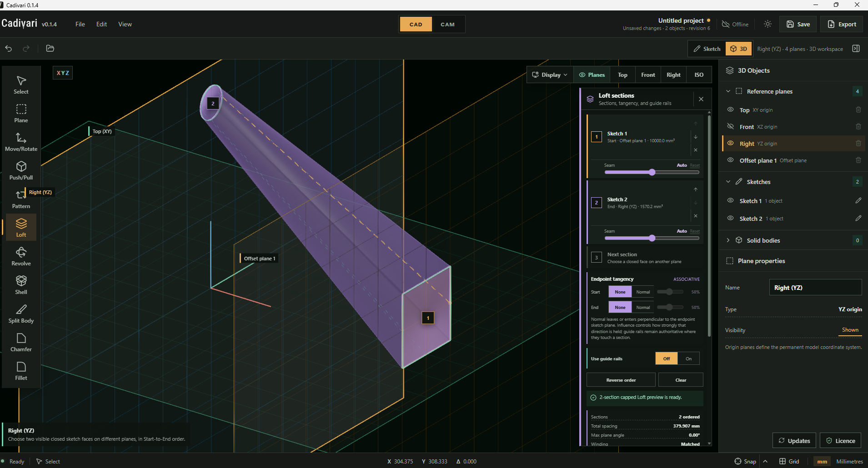Close the Loft sections panel
Screen dimensions: 868x468
(701, 99)
